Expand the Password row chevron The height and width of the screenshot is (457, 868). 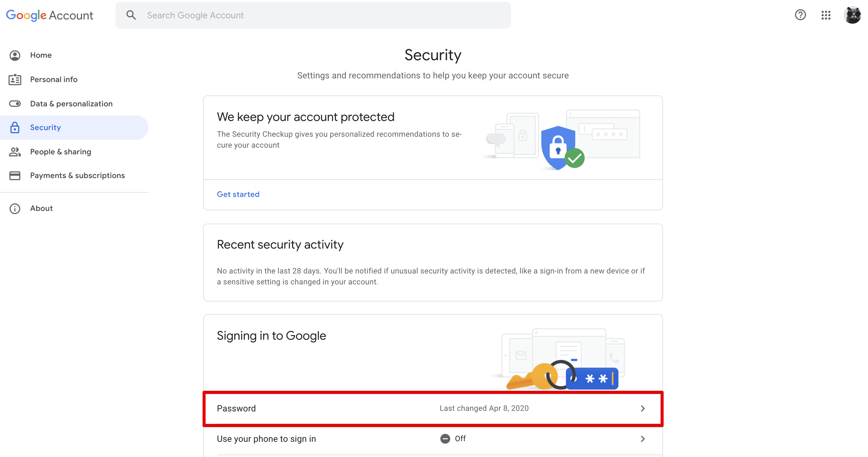click(x=644, y=408)
